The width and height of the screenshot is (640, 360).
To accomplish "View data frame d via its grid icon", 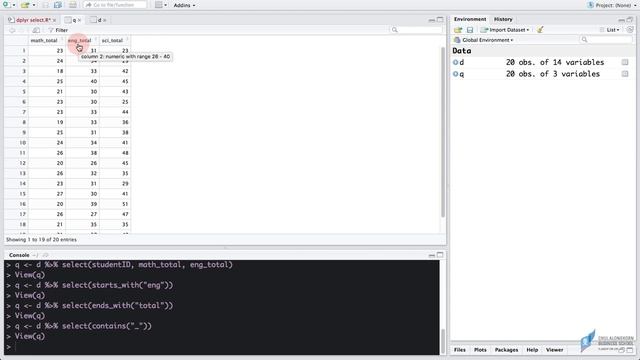I will (x=625, y=62).
